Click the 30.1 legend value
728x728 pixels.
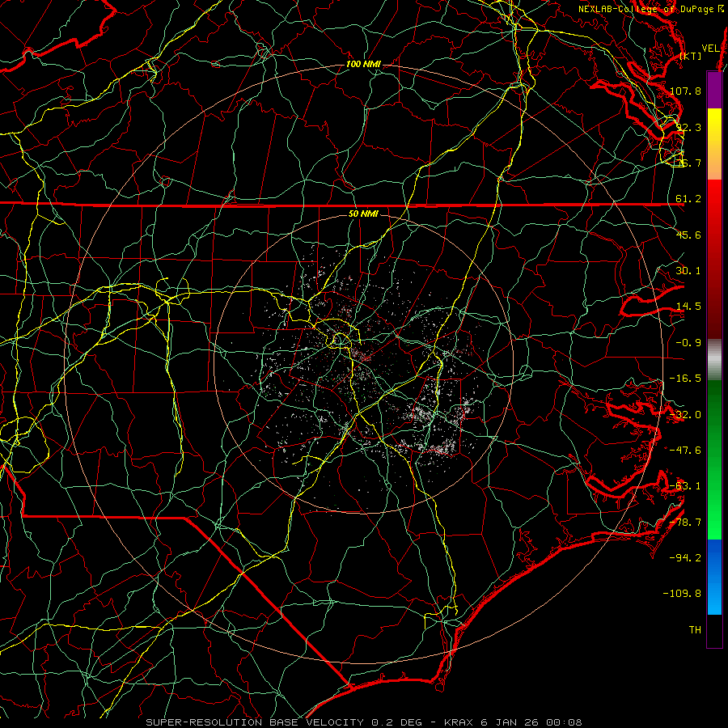(x=688, y=271)
